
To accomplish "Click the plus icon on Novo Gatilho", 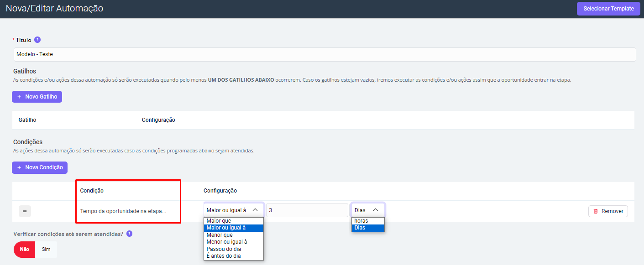I will (19, 97).
